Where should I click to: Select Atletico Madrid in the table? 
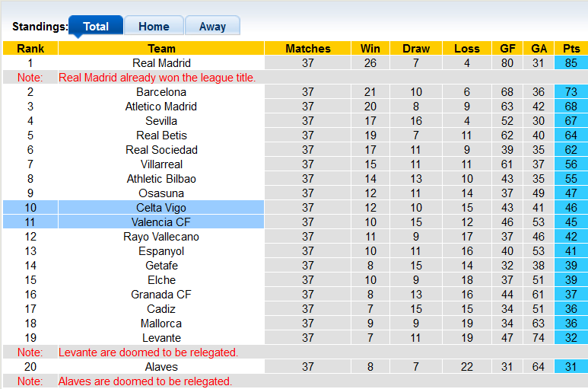pyautogui.click(x=161, y=107)
